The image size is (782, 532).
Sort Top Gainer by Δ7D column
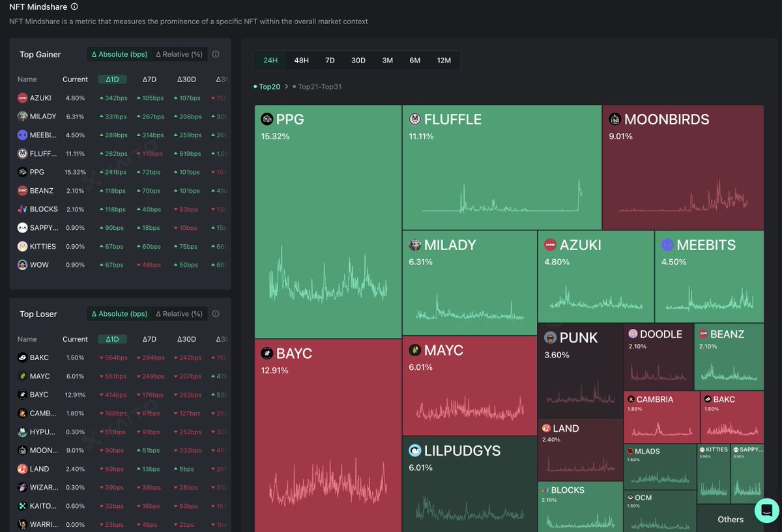[x=149, y=79]
